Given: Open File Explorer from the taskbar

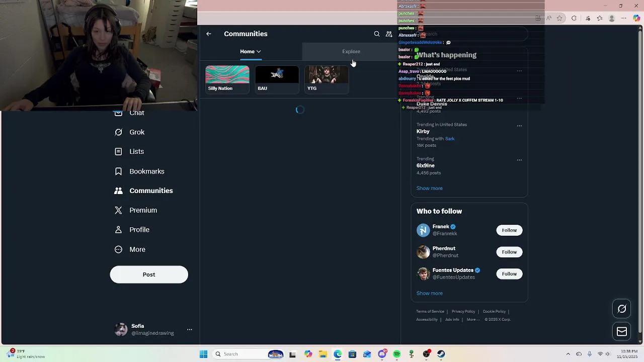Looking at the screenshot, I should coord(323,354).
